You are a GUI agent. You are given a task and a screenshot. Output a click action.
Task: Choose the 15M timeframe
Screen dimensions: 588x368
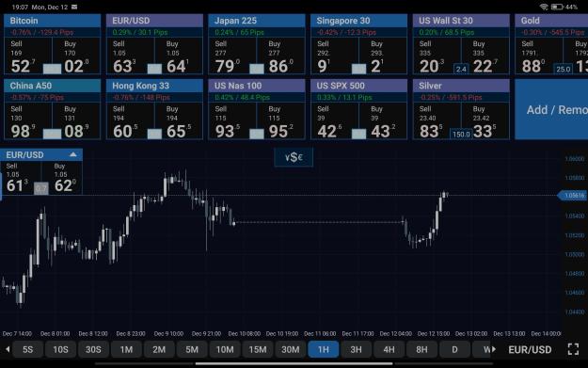[258, 349]
